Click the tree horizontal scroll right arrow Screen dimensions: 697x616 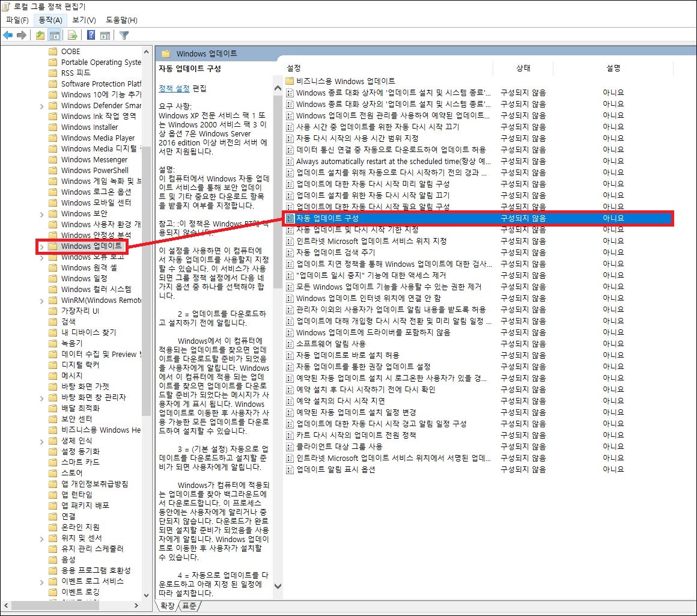pyautogui.click(x=136, y=605)
